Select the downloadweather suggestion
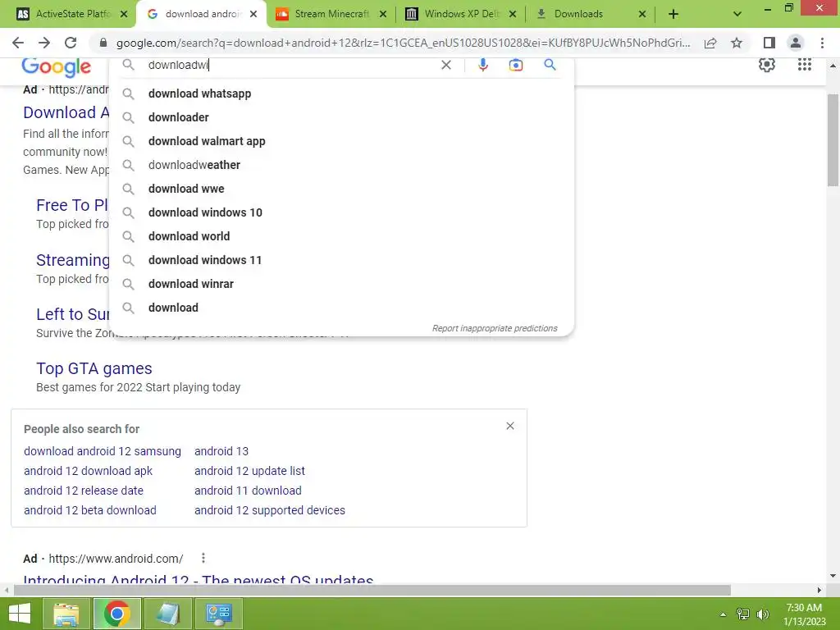840x630 pixels. point(342,165)
